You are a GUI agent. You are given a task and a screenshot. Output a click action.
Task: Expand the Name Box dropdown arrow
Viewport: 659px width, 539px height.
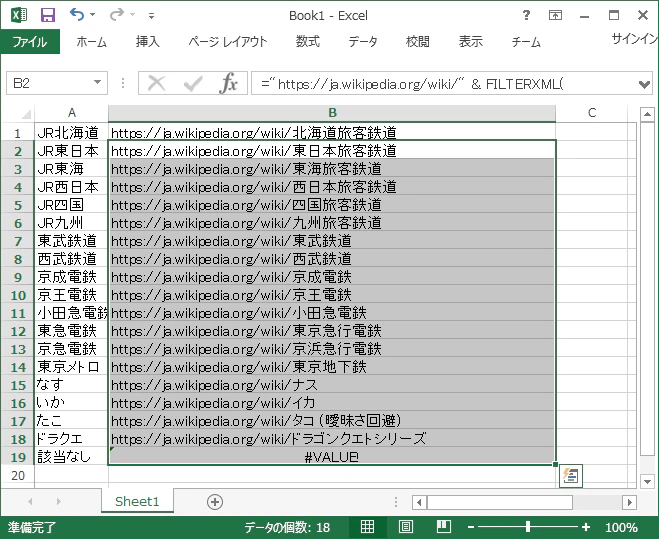[98, 82]
